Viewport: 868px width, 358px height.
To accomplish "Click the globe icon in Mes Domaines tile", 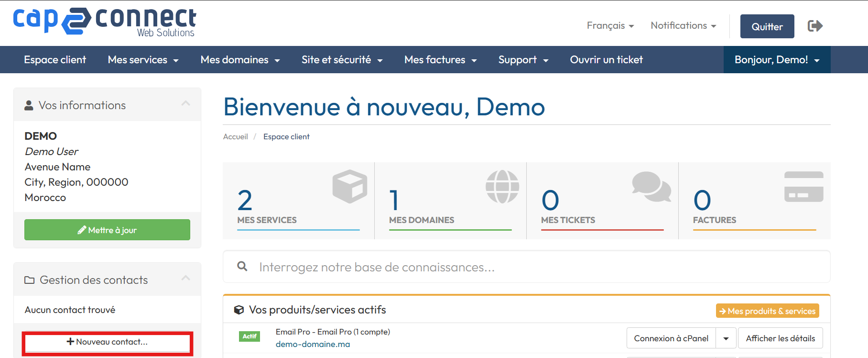I will [x=502, y=186].
